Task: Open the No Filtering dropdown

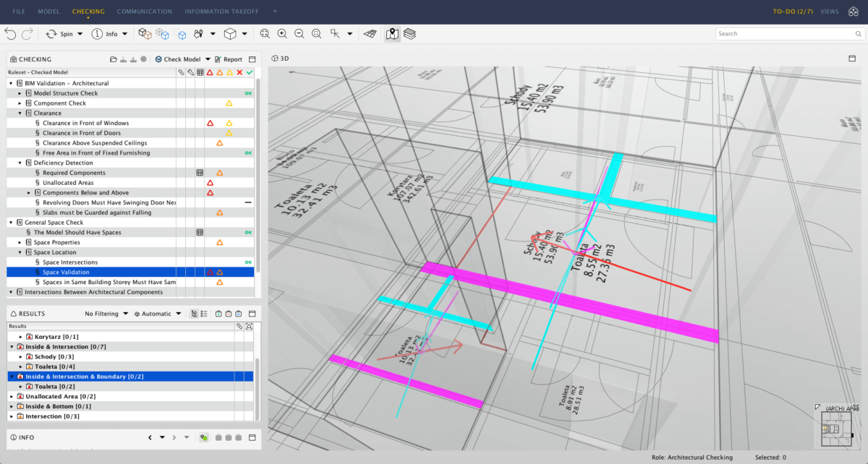Action: pos(106,314)
